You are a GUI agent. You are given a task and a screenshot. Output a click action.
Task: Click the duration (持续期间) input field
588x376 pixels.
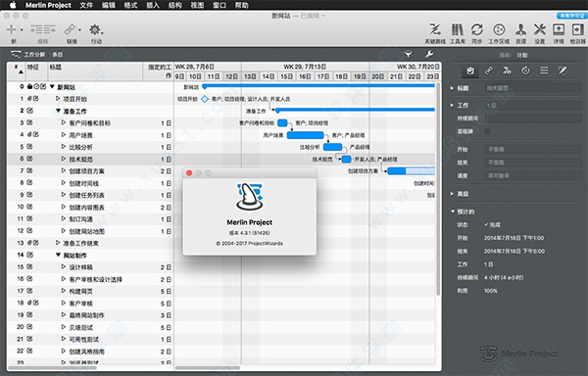pyautogui.click(x=533, y=118)
